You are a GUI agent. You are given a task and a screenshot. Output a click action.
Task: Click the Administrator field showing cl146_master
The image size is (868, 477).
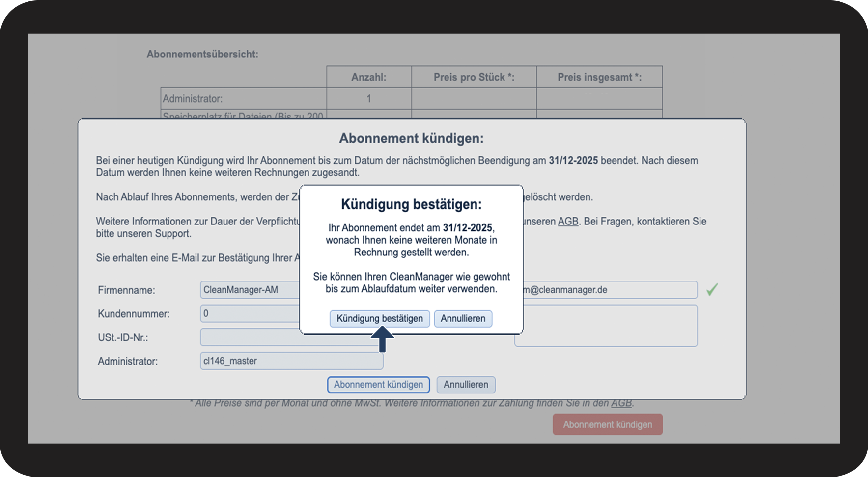pos(291,361)
